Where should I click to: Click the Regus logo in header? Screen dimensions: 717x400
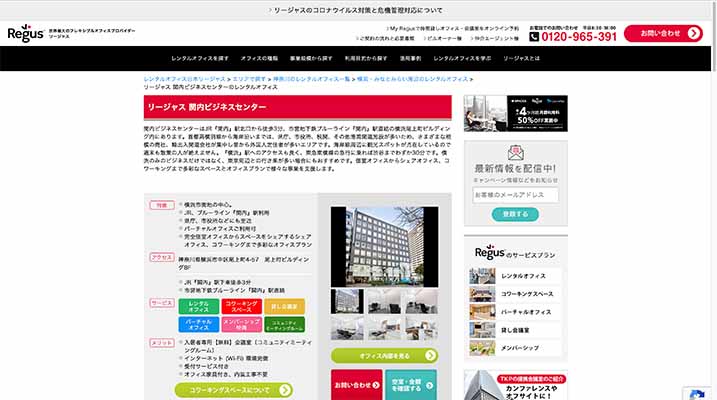pyautogui.click(x=25, y=33)
